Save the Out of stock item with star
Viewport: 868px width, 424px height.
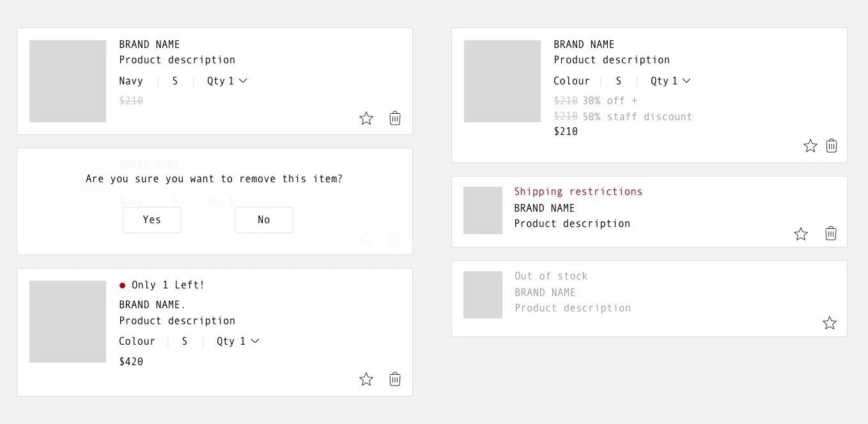830,323
